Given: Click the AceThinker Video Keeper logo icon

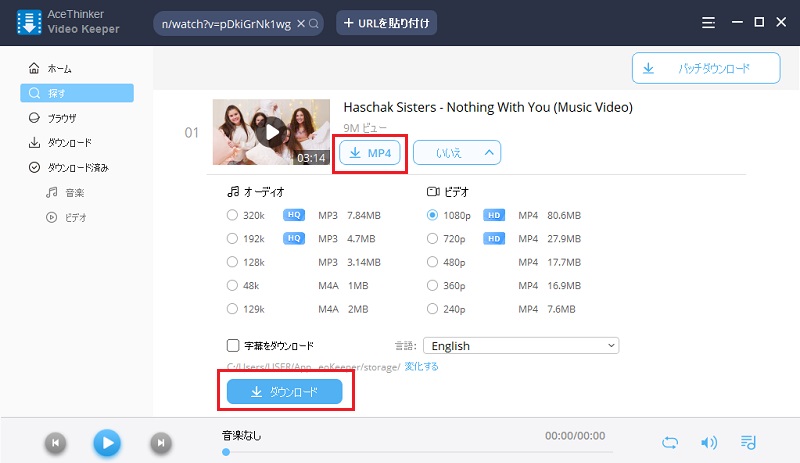Looking at the screenshot, I should (29, 22).
